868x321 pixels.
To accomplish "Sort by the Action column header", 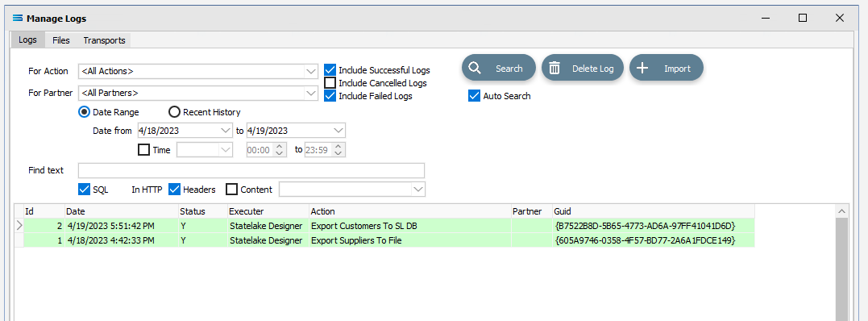I will [x=409, y=211].
